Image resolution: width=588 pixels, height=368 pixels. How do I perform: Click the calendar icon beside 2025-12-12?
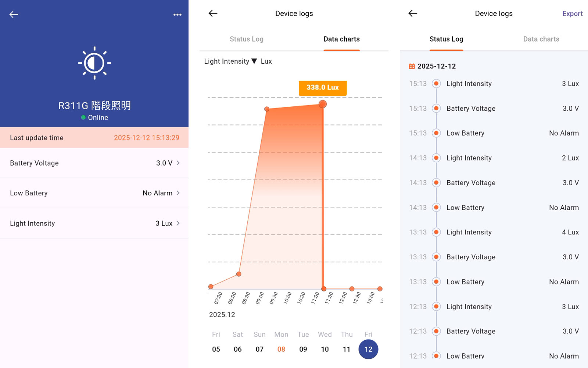pos(412,66)
